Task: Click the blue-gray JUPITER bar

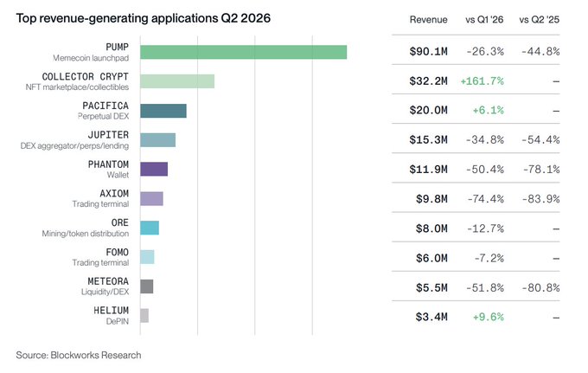Action: (158, 140)
